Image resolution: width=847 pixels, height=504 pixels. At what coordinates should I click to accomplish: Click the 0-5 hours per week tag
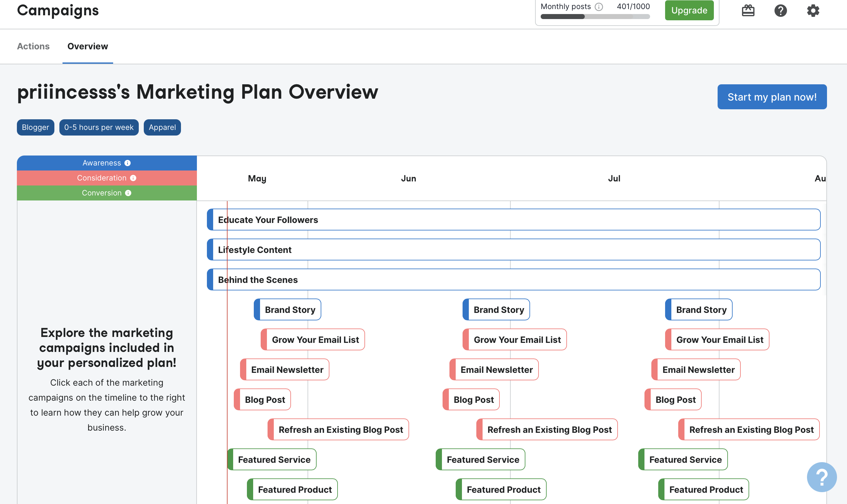(99, 127)
